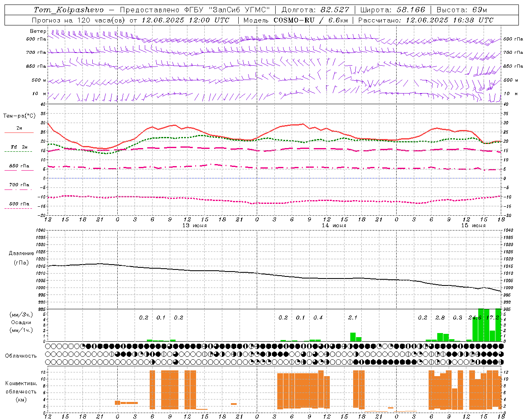Click the 3-hour precipitation value 0.3
The width and height of the screenshot is (525, 420).
coord(457,317)
